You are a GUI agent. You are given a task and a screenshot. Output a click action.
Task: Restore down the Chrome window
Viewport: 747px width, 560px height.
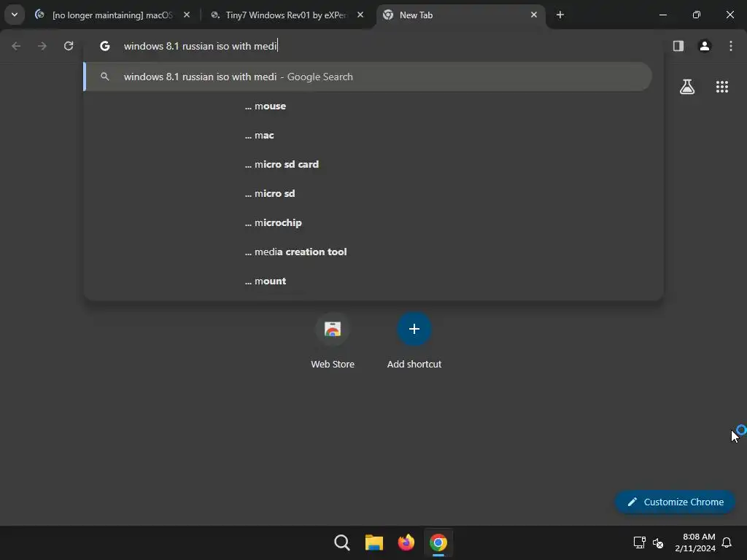pyautogui.click(x=696, y=15)
